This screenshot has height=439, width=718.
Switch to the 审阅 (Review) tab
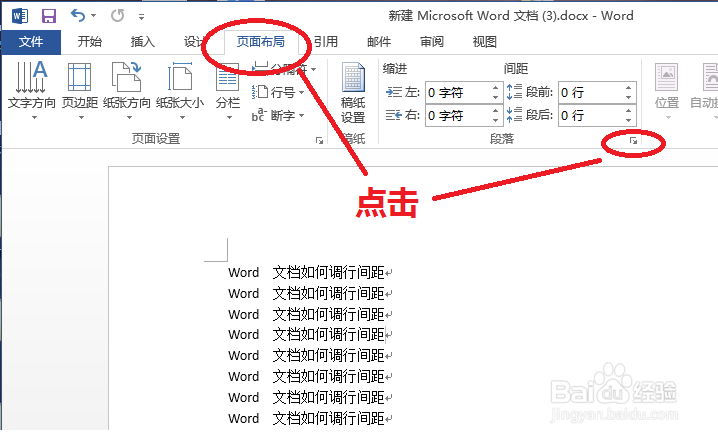(432, 42)
